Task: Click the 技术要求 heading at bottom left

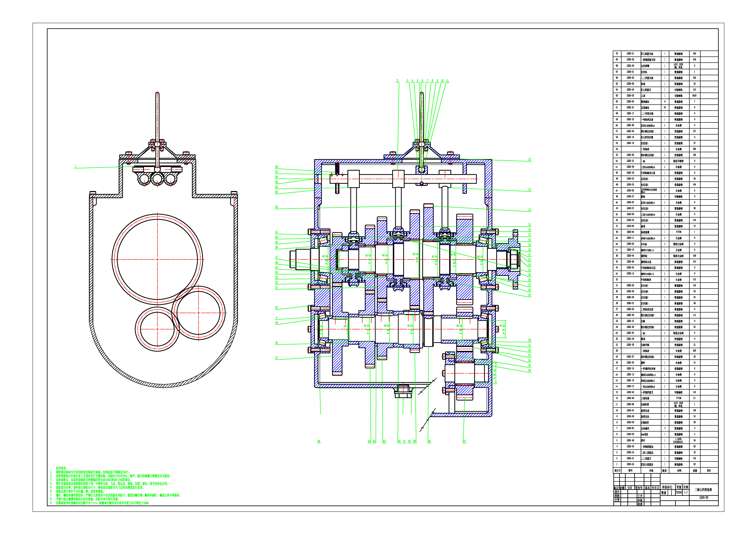Action: click(61, 468)
